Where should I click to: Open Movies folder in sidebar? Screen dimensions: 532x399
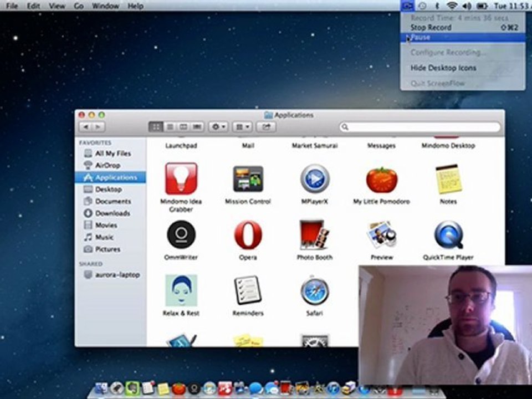point(110,225)
